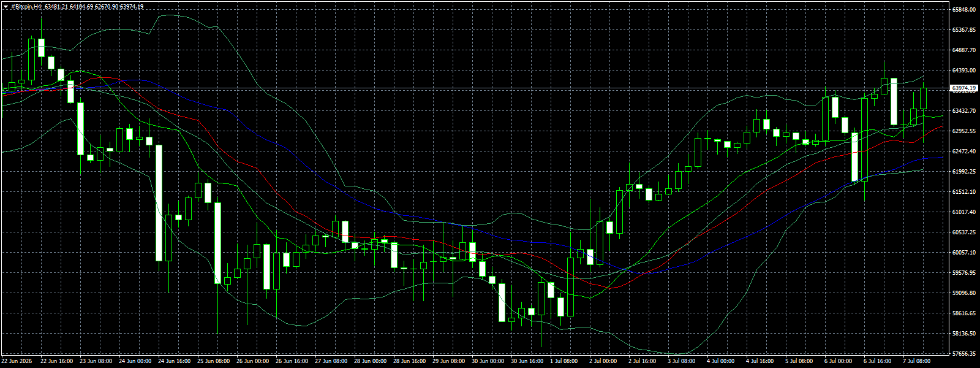The width and height of the screenshot is (980, 368).
Task: Click the 4 Jul 16:00 time label
Action: (x=761, y=361)
